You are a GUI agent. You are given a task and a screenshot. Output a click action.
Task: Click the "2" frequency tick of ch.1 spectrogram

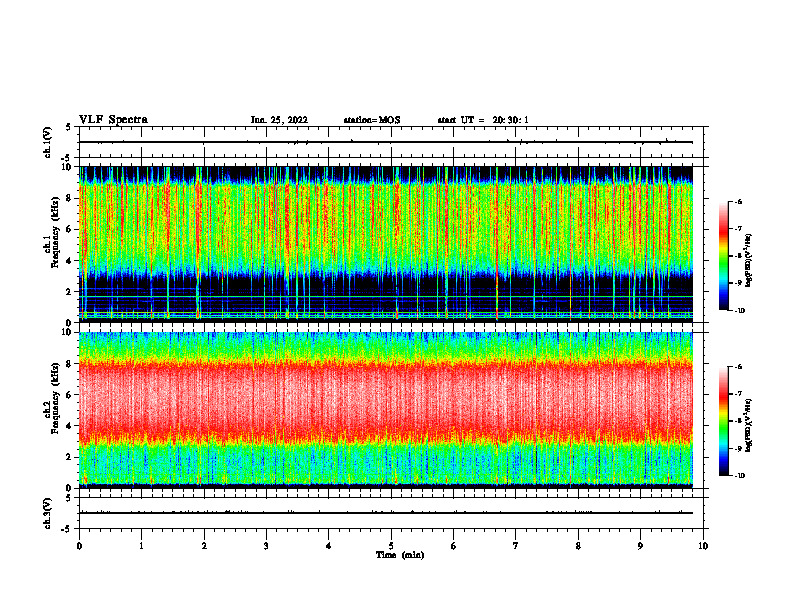click(x=70, y=292)
